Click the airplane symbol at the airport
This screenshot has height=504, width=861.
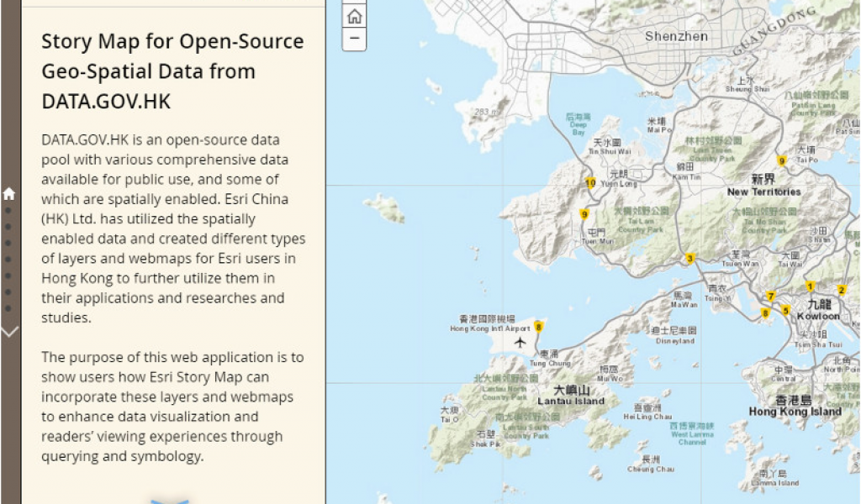[520, 343]
